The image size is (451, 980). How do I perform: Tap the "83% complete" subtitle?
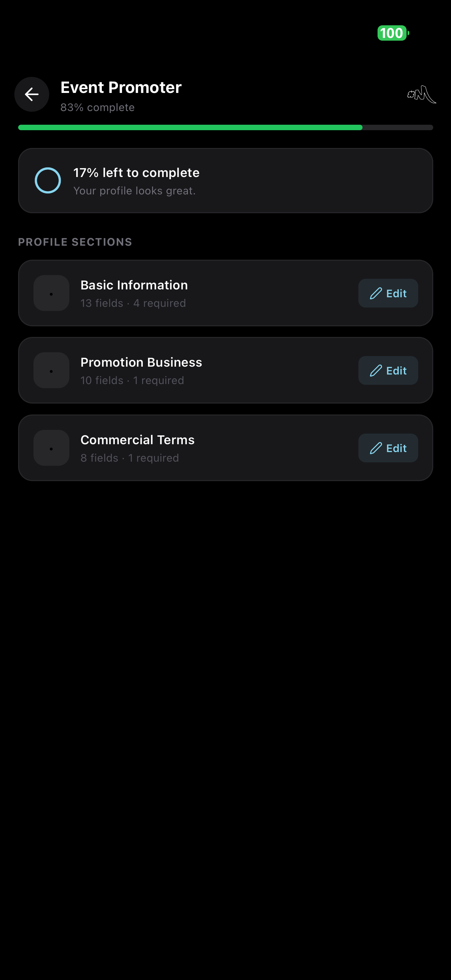point(97,107)
